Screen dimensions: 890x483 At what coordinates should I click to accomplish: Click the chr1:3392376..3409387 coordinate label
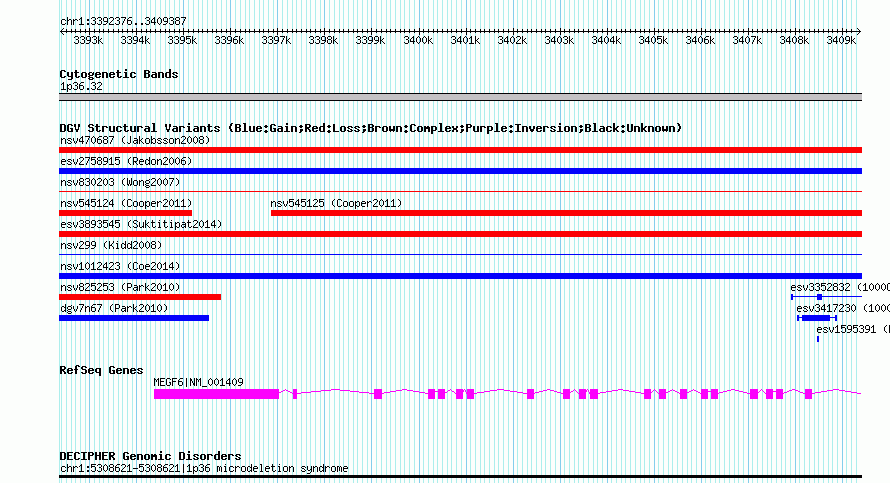point(123,22)
